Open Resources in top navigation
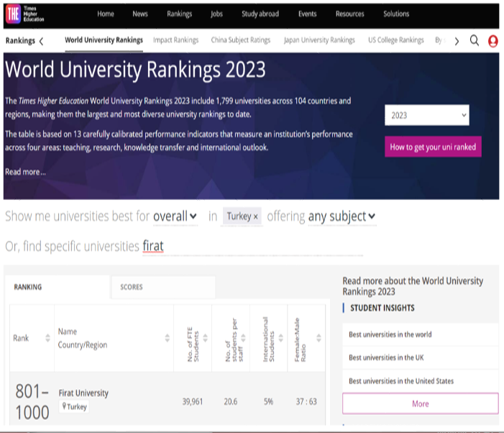 click(x=349, y=14)
